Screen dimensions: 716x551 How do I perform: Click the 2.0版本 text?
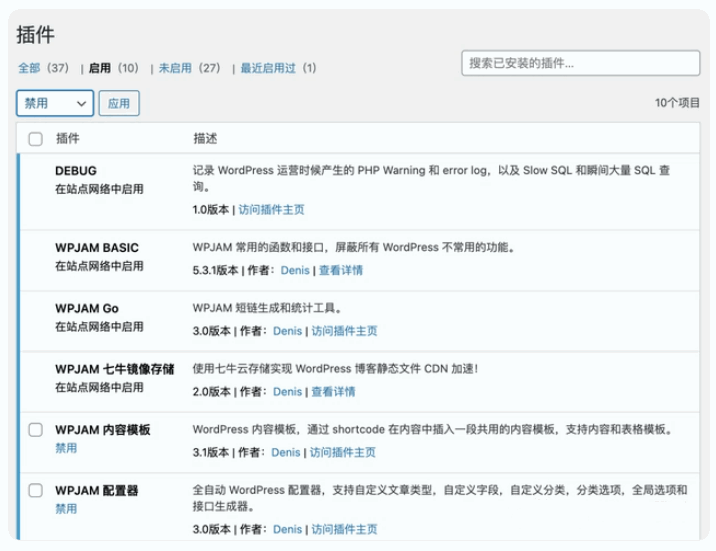212,392
